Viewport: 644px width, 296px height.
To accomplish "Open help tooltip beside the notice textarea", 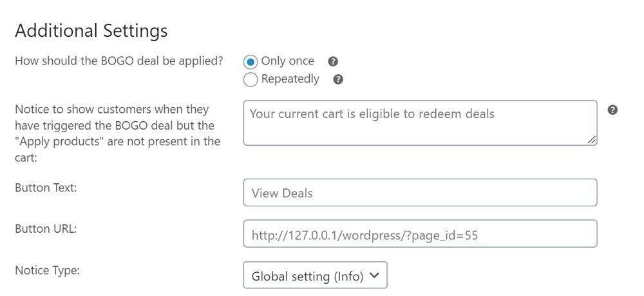I will [612, 110].
